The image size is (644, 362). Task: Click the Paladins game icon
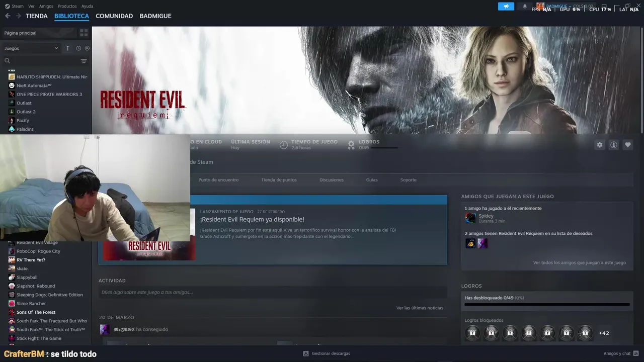[12, 129]
